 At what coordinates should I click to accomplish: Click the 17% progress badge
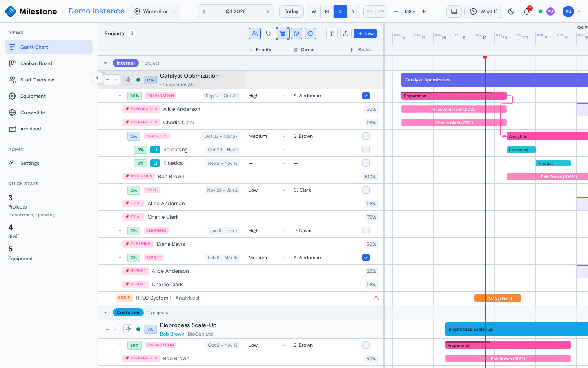click(150, 80)
